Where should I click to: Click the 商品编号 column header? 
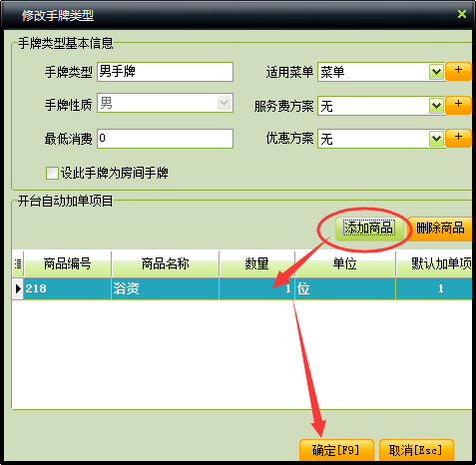(68, 264)
